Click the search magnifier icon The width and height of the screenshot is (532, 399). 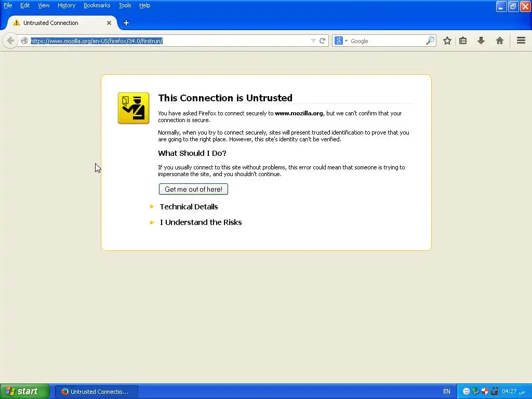point(430,41)
